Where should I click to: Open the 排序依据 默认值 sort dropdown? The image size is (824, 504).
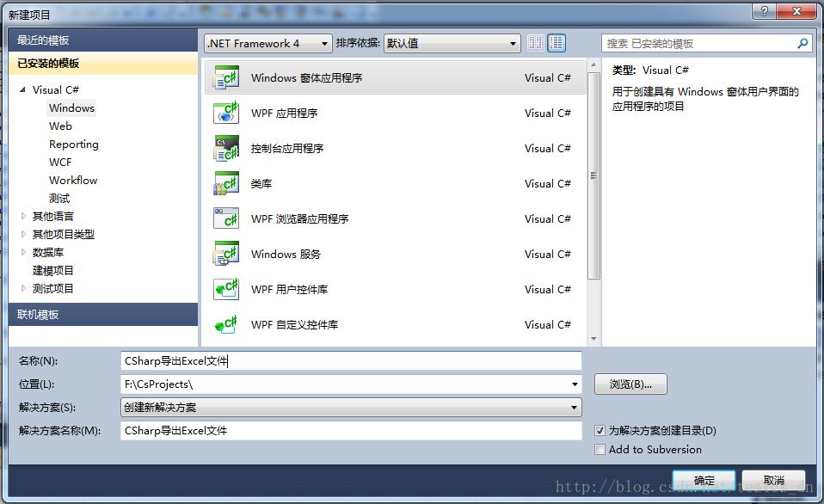pyautogui.click(x=452, y=44)
